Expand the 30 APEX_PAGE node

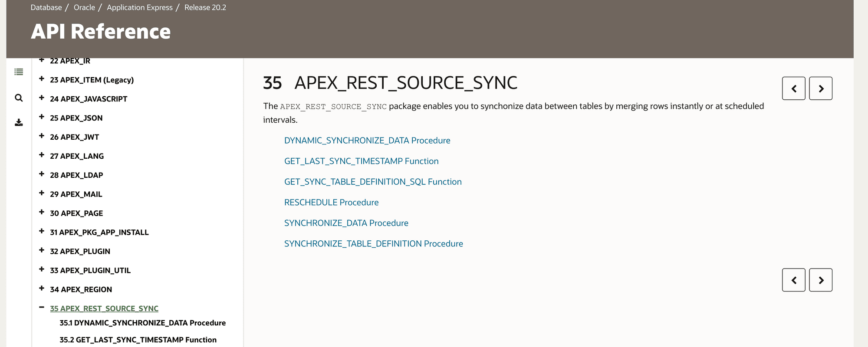42,212
